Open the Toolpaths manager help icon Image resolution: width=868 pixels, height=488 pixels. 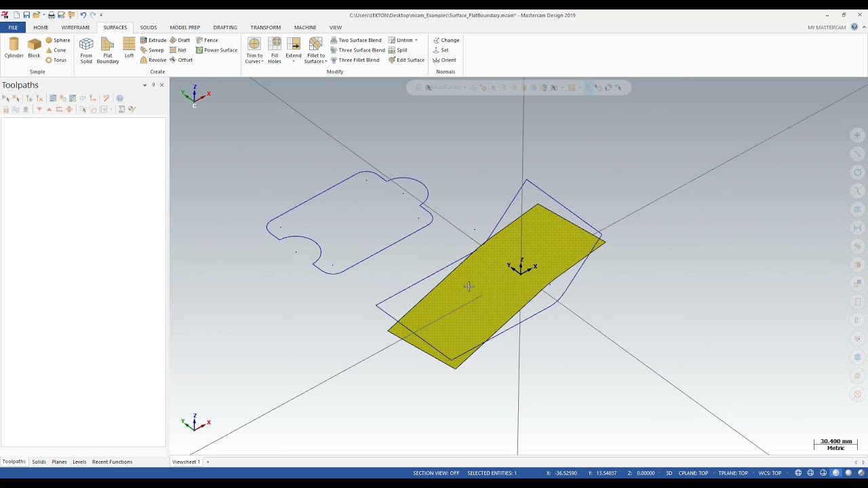click(120, 98)
